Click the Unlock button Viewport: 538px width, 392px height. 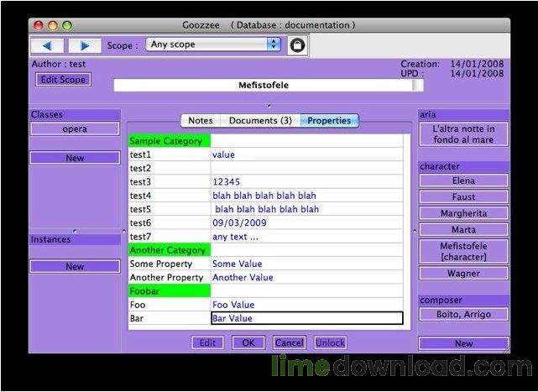(330, 343)
